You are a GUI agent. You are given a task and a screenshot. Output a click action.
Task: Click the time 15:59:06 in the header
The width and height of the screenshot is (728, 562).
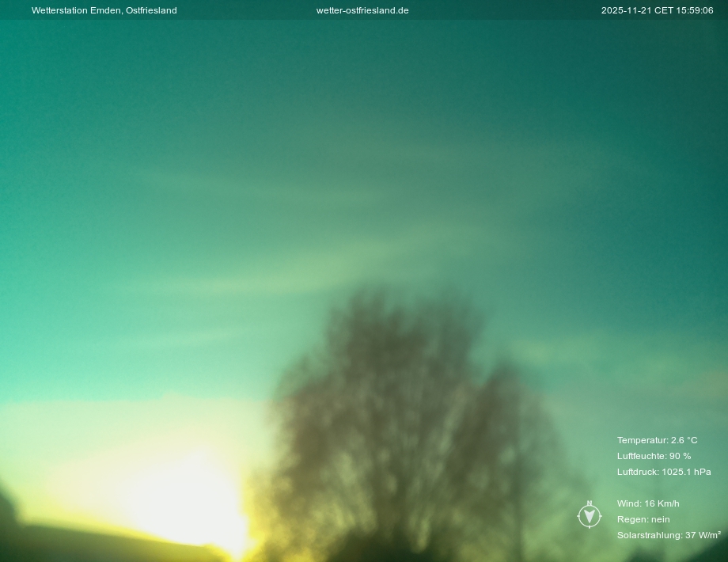click(695, 10)
